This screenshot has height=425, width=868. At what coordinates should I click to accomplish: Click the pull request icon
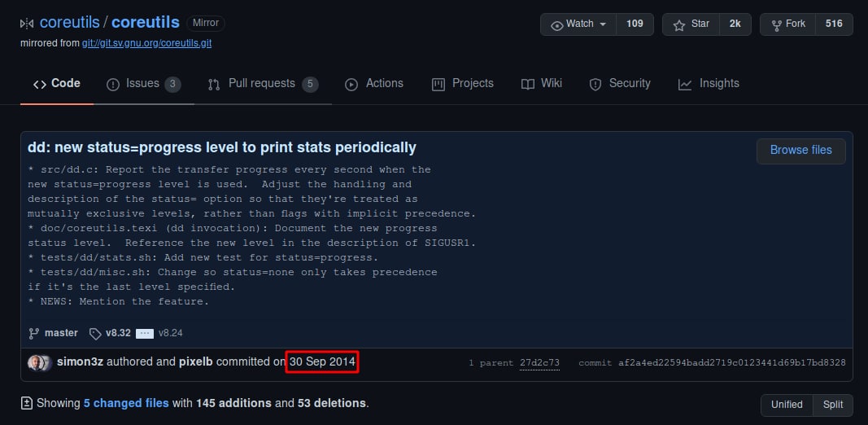click(214, 85)
